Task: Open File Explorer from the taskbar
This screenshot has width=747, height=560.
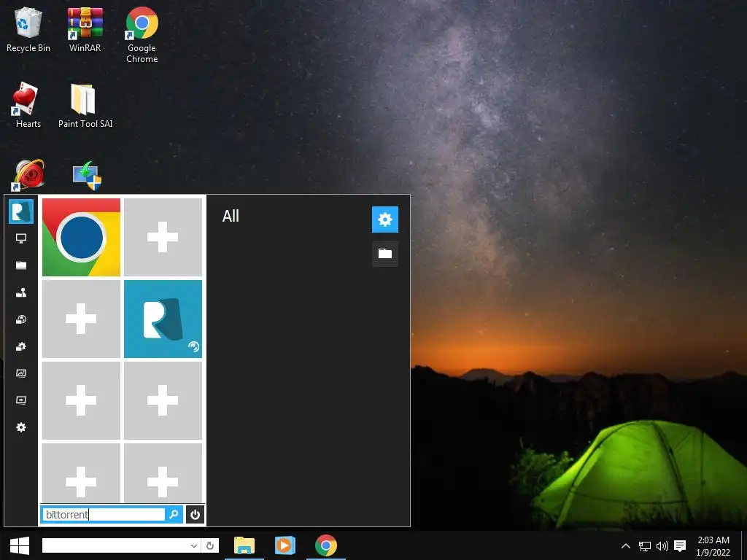Action: click(244, 545)
